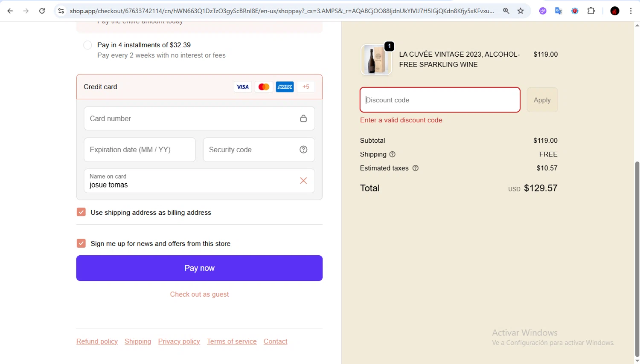
Task: Open the Refund policy link
Action: point(97,341)
